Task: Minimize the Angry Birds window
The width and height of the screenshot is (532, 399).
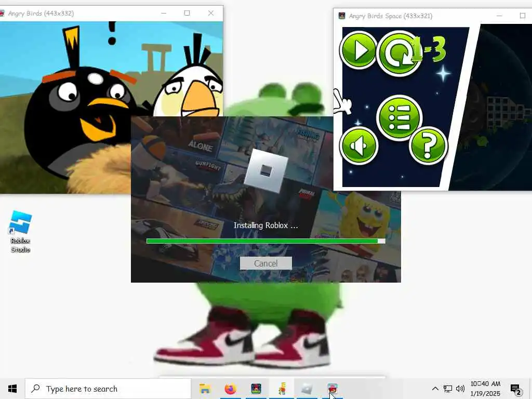Action: [164, 13]
